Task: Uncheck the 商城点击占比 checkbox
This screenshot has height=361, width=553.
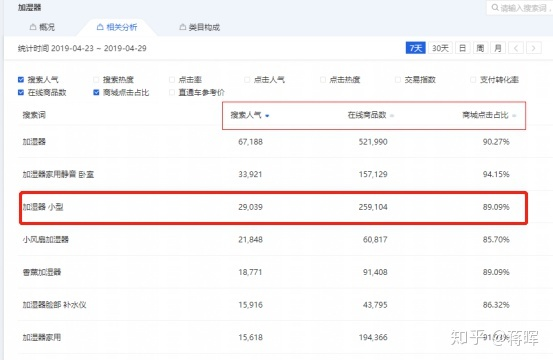Action: [x=96, y=92]
